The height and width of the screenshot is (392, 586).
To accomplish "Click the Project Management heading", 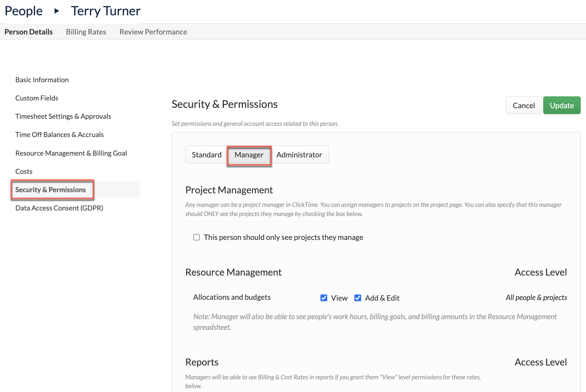I will click(x=229, y=190).
